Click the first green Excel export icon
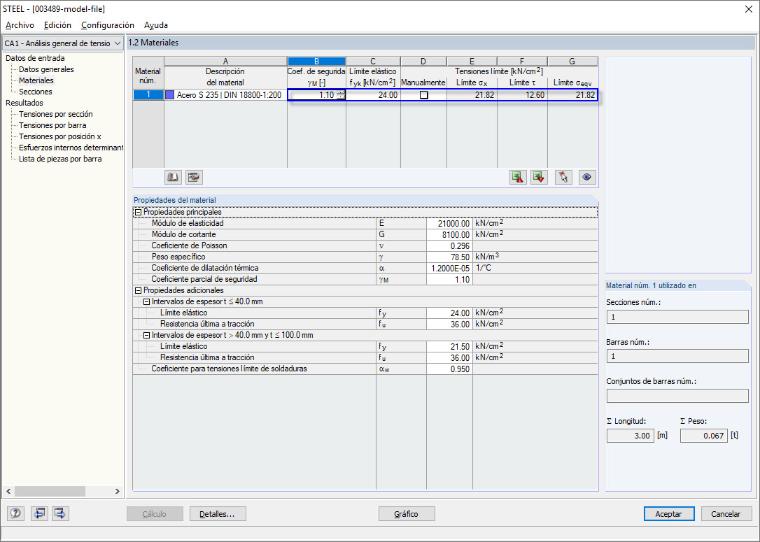Image resolution: width=760 pixels, height=542 pixels. point(518,177)
